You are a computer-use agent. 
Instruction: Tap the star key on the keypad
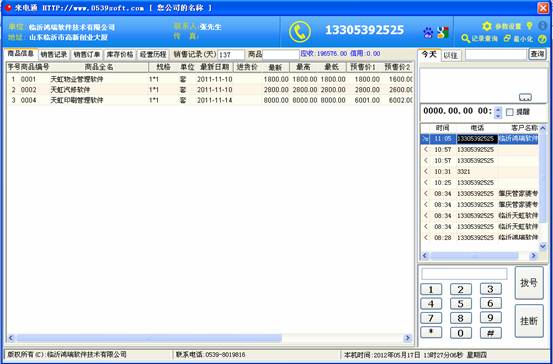pos(431,333)
